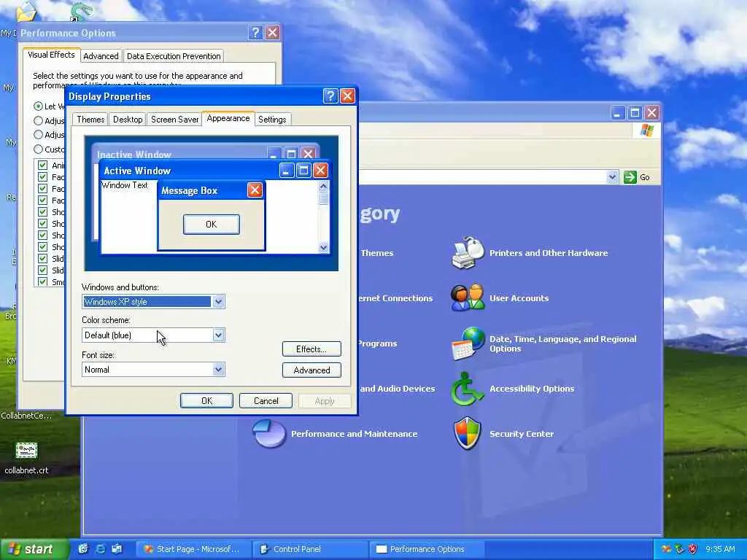Open Advanced tab in Performance Options

click(101, 56)
